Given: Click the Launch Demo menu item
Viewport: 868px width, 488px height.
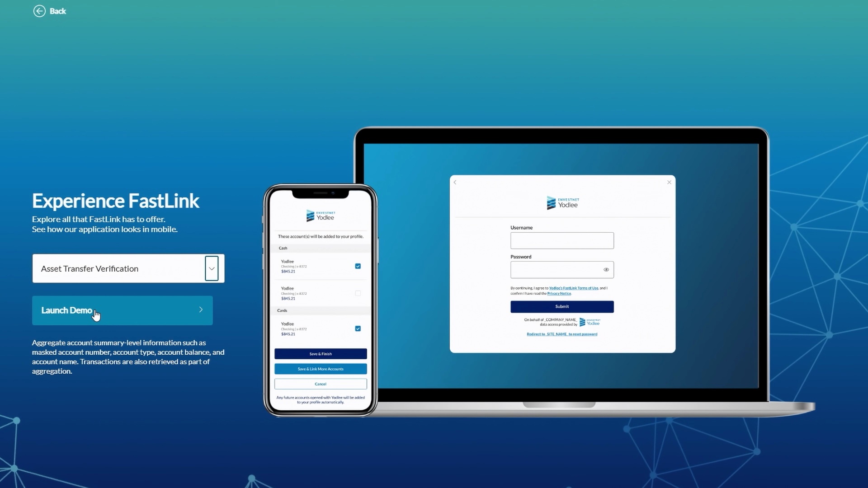Looking at the screenshot, I should click(x=122, y=310).
